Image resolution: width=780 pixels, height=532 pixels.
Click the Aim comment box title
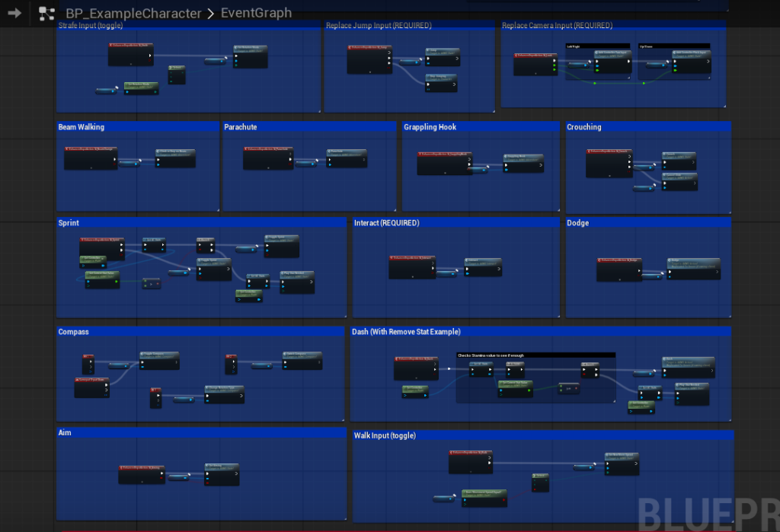click(65, 432)
